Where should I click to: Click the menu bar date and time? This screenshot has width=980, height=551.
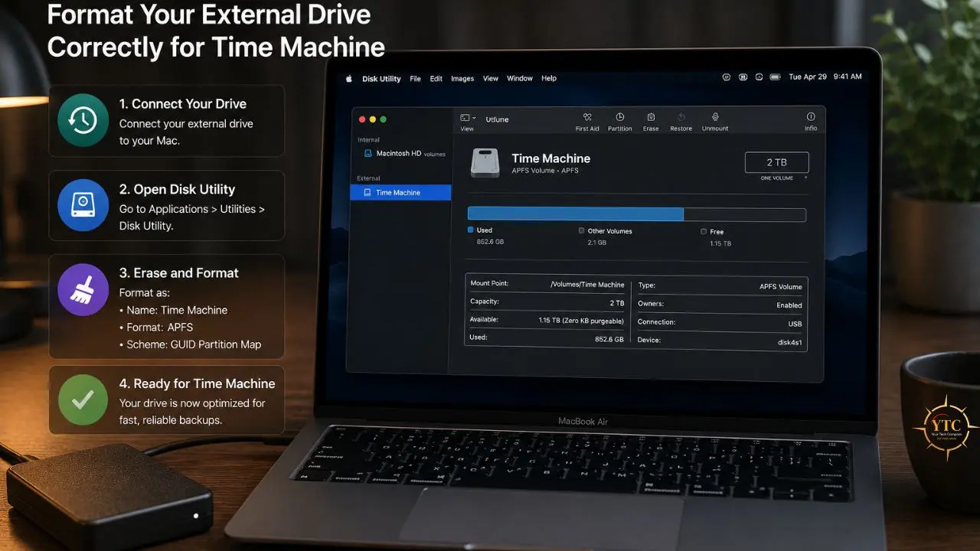tap(825, 77)
